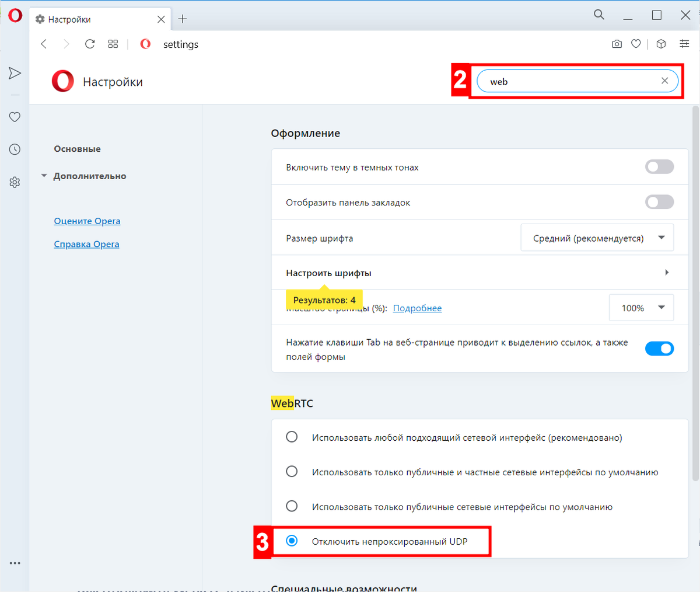Image resolution: width=700 pixels, height=592 pixels.
Task: Open the page zoom percentage dropdown
Action: 641,307
